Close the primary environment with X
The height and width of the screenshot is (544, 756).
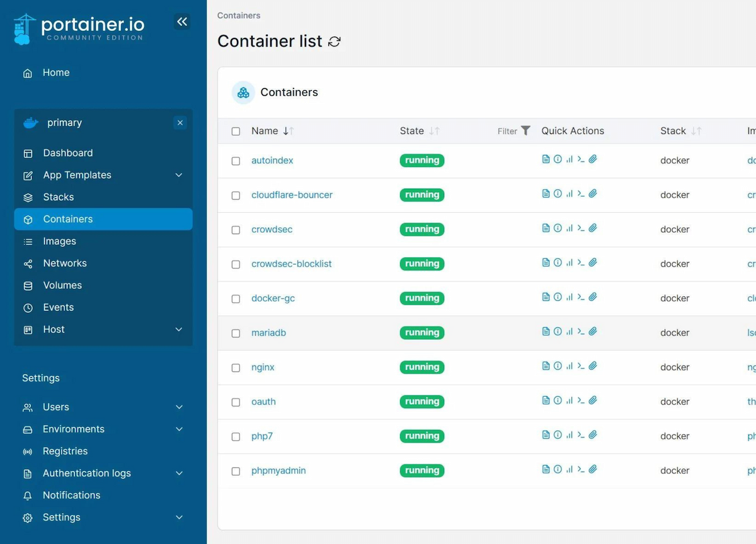(x=180, y=123)
